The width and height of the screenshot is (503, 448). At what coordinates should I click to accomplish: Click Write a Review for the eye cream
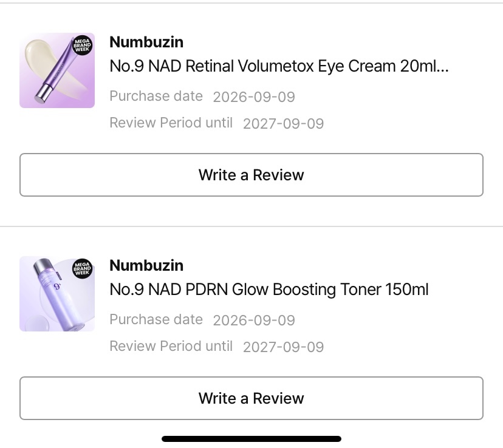[251, 175]
